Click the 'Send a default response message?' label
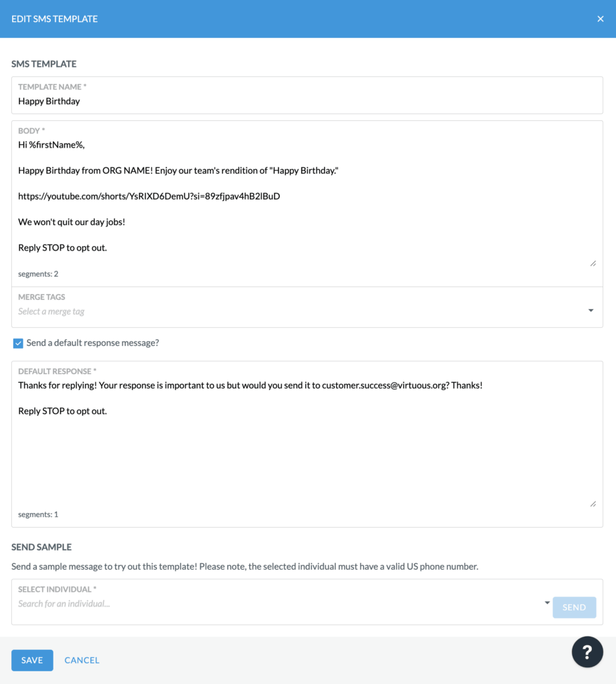Screen dimensions: 616x684 coord(93,343)
